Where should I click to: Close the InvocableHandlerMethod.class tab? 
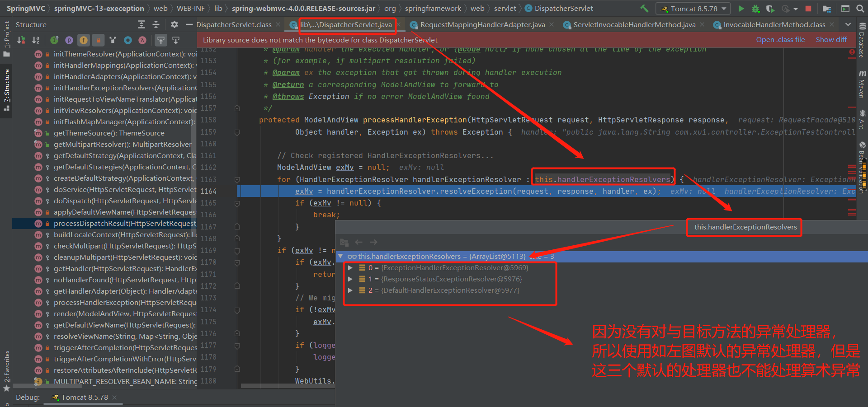click(832, 24)
